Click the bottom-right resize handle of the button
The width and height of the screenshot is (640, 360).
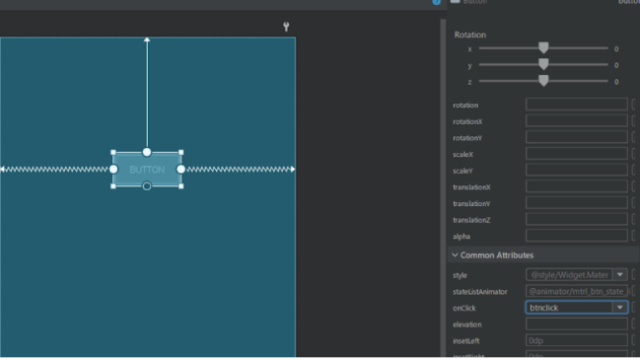pyautogui.click(x=181, y=186)
